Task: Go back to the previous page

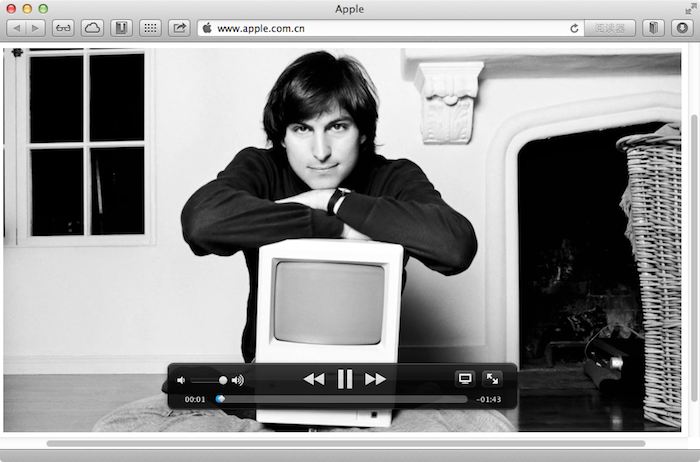Action: point(16,29)
